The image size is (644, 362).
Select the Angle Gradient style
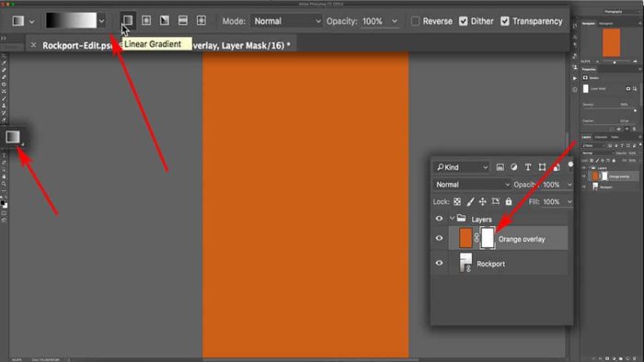[x=165, y=20]
